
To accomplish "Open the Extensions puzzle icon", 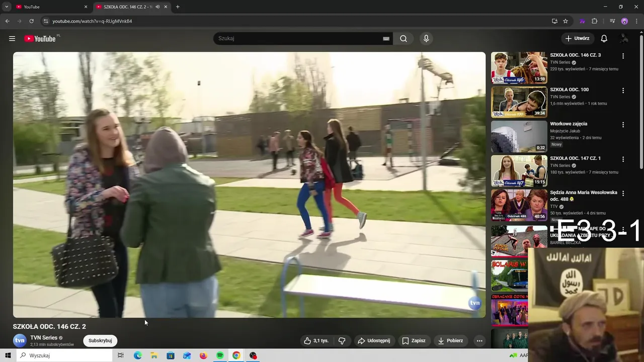I will pyautogui.click(x=595, y=21).
